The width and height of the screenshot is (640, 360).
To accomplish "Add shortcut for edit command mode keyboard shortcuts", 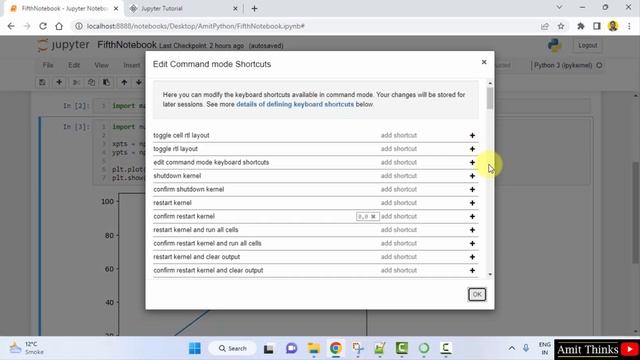I will click(472, 162).
